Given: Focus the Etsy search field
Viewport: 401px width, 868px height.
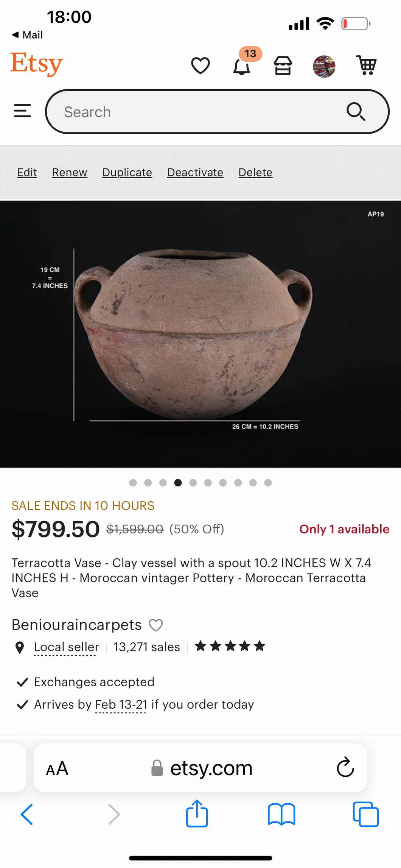Looking at the screenshot, I should (197, 112).
